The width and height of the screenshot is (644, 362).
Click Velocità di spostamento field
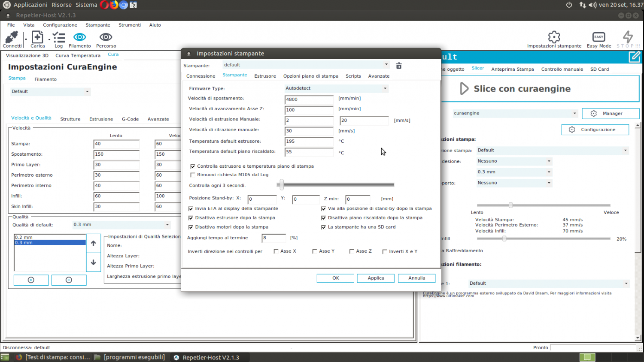pyautogui.click(x=309, y=100)
